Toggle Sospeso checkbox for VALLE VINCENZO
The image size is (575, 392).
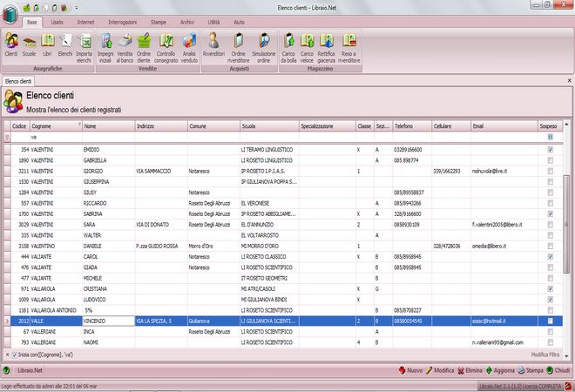pos(550,321)
